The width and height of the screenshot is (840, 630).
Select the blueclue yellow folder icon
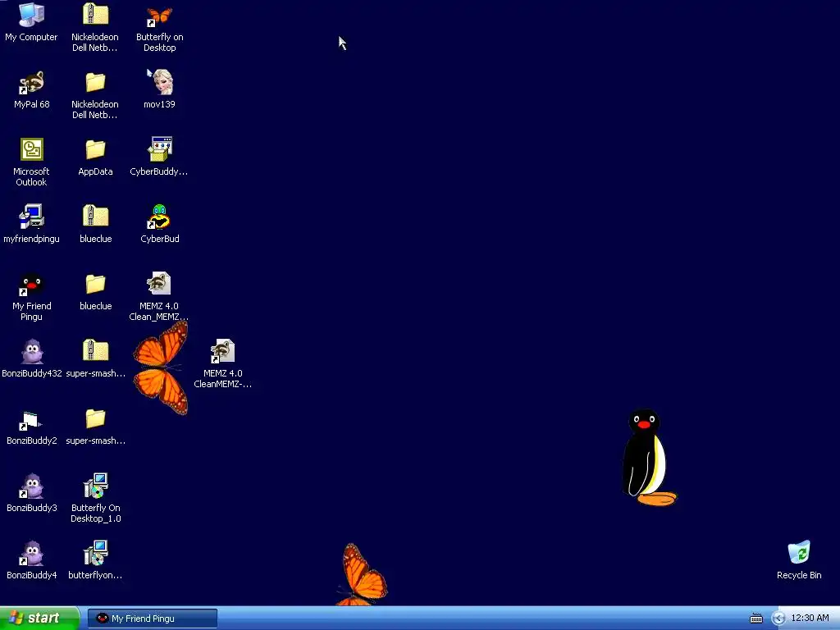tap(95, 284)
